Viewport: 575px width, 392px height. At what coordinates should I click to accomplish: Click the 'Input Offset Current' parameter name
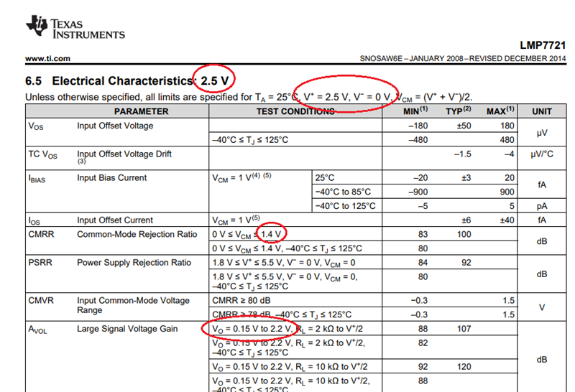[x=115, y=220]
